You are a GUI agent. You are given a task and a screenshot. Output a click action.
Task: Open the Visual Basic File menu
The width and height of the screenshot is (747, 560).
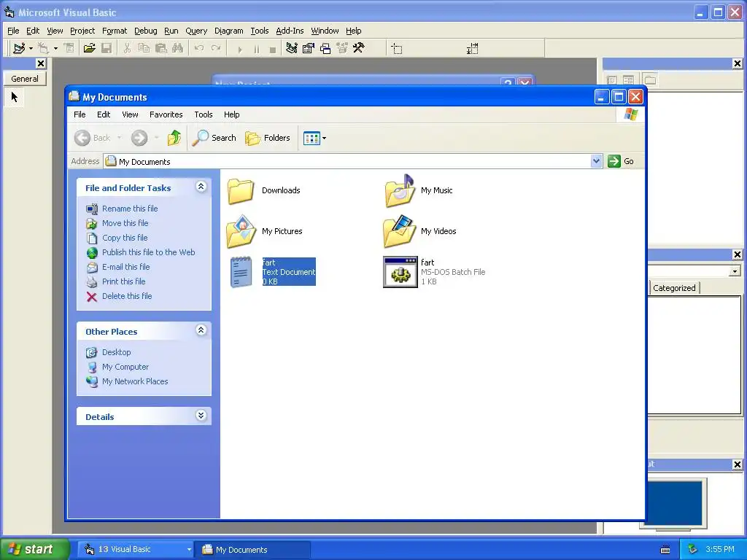pyautogui.click(x=13, y=31)
